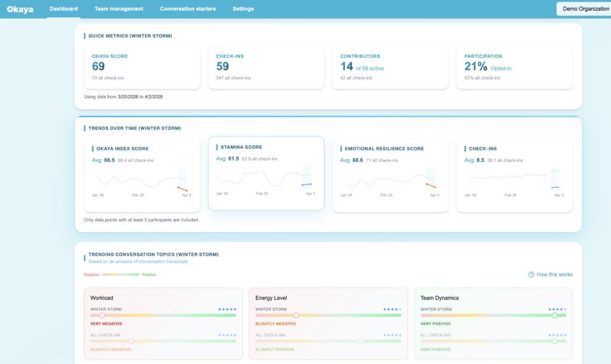611x364 pixels.
Task: Click the 'Avg: 8.5' Check-ins value
Action: [x=474, y=160]
